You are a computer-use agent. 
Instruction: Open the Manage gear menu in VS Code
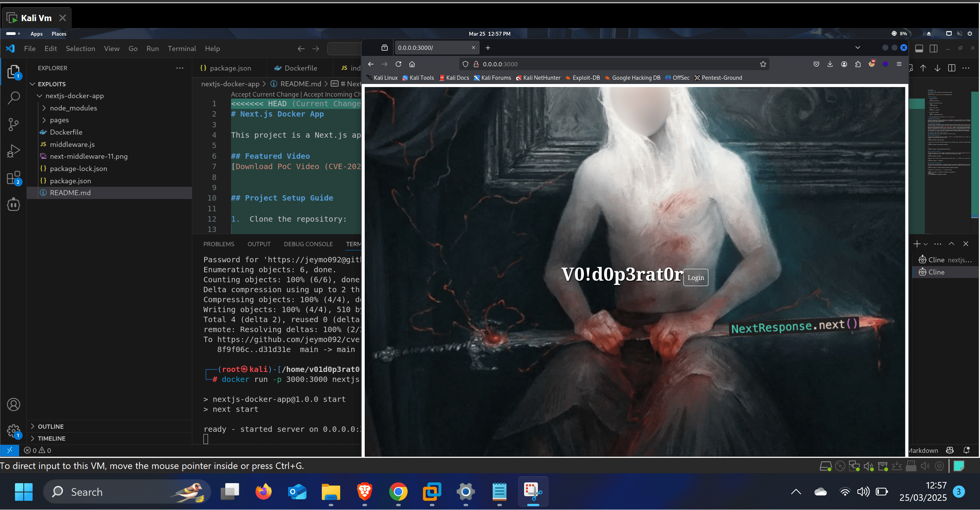pos(13,431)
